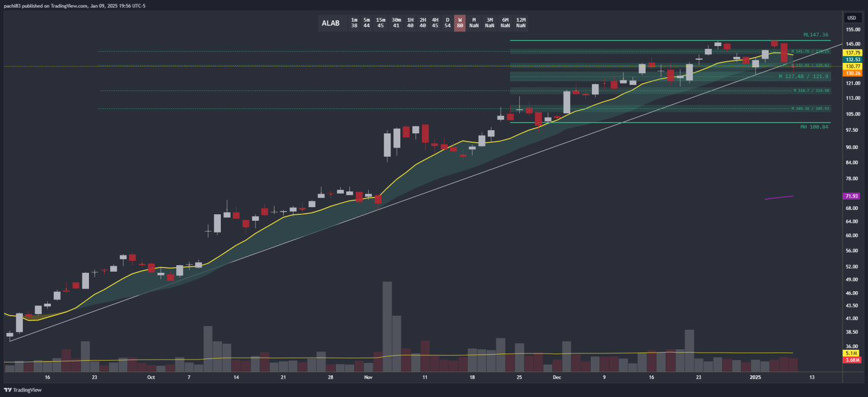Click the 97.50 price axis value

coord(852,130)
